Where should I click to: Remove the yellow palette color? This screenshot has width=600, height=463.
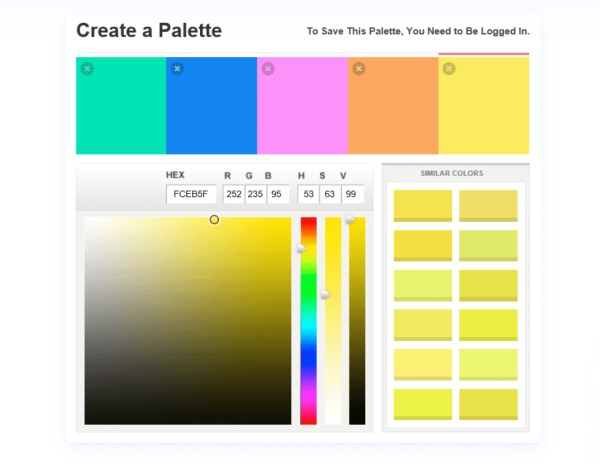[449, 69]
